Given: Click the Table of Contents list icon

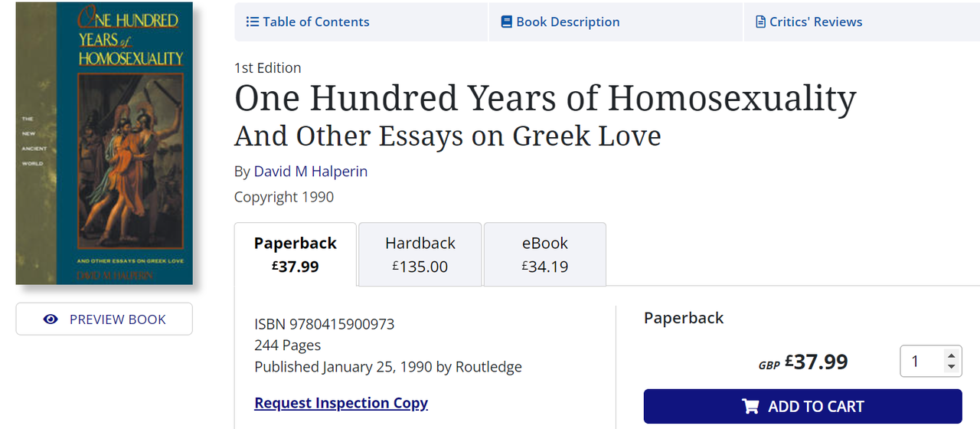Looking at the screenshot, I should pos(253,22).
